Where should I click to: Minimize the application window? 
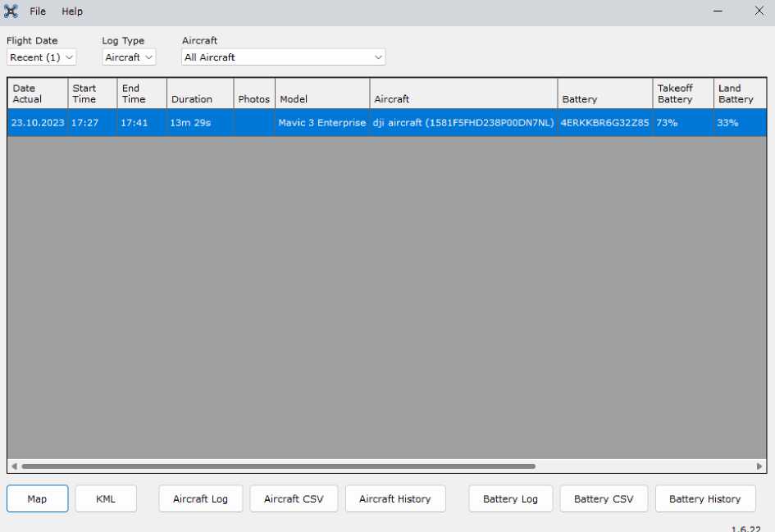click(718, 11)
